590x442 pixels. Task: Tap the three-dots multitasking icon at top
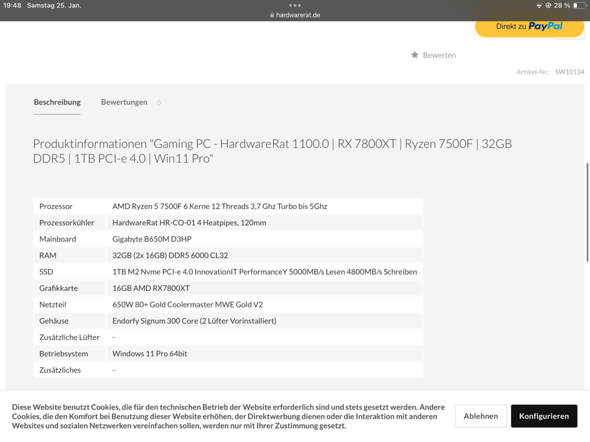295,5
